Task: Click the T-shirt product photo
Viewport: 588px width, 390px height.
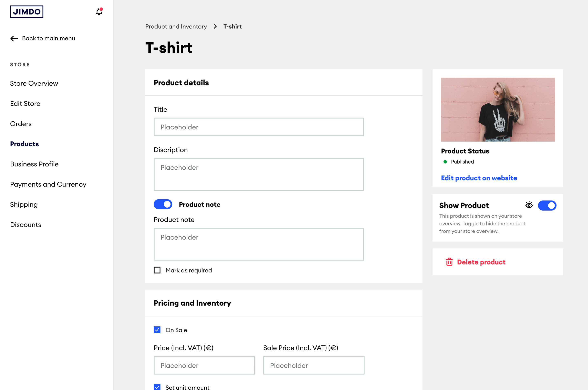Action: coord(498,110)
